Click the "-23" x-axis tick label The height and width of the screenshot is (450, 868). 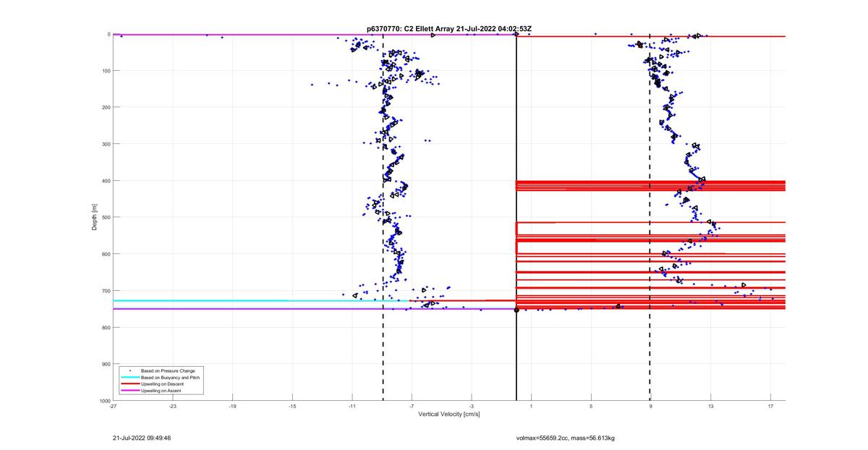173,406
